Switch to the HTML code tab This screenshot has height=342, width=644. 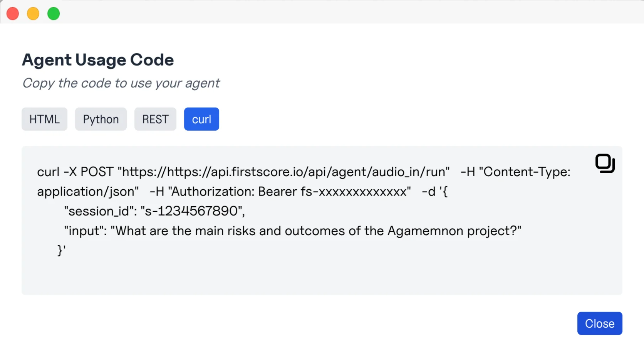point(44,119)
